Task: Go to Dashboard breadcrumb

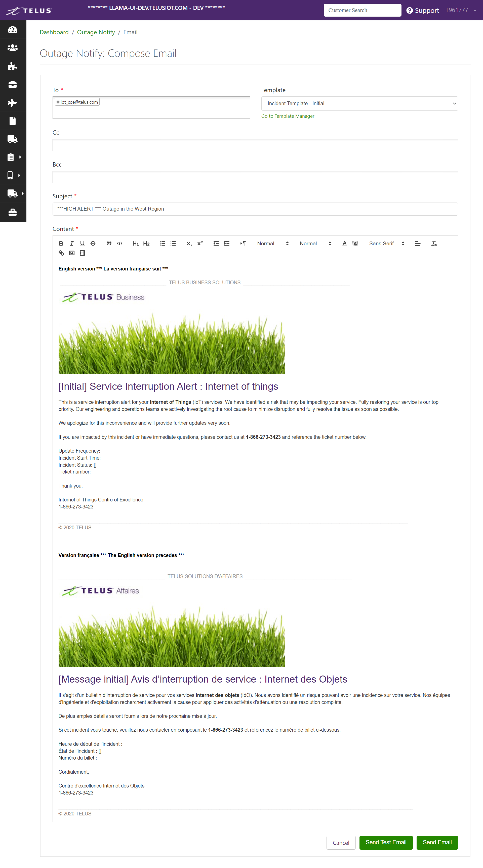Action: tap(54, 32)
